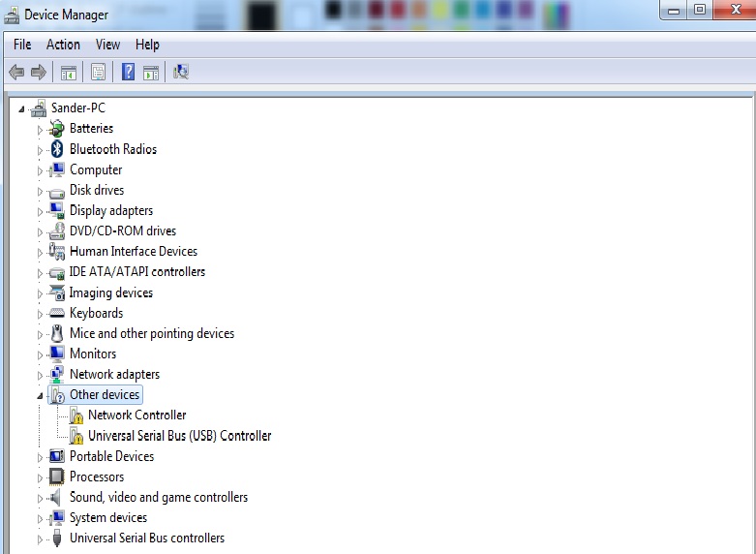Toggle the console tree toolbar icon
The height and width of the screenshot is (554, 756).
pyautogui.click(x=69, y=73)
